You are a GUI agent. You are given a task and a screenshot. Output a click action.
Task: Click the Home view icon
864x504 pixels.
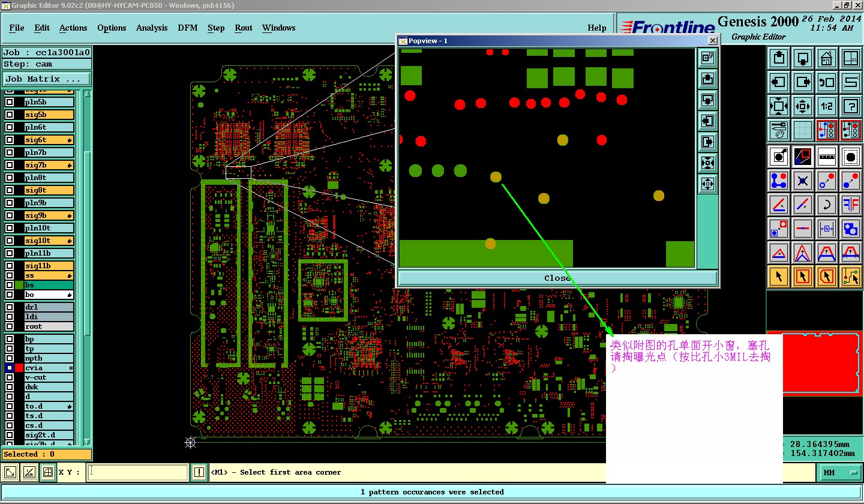pyautogui.click(x=826, y=58)
